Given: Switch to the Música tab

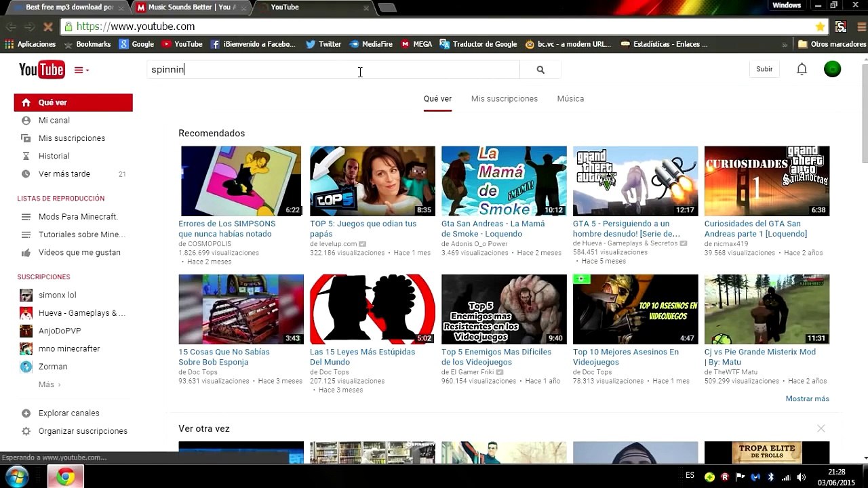Looking at the screenshot, I should pos(570,99).
